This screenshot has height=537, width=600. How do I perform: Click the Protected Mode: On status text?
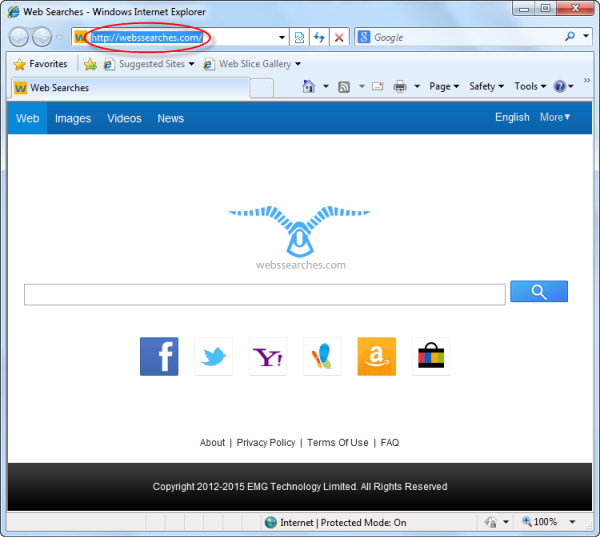[363, 522]
